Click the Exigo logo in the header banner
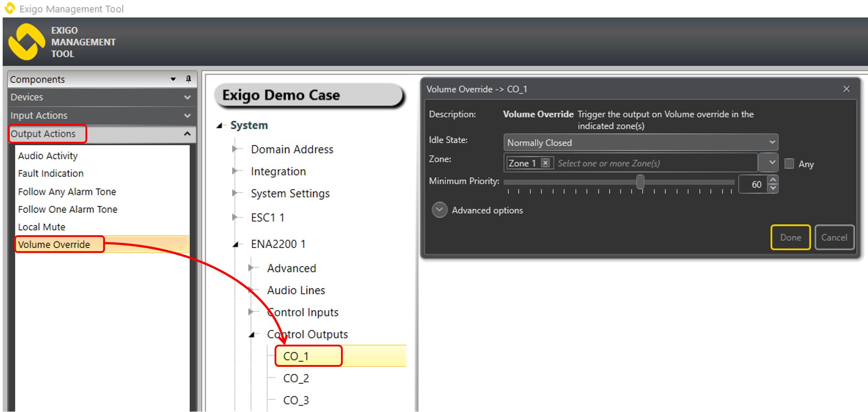Screen dimensions: 868x412 tap(27, 42)
